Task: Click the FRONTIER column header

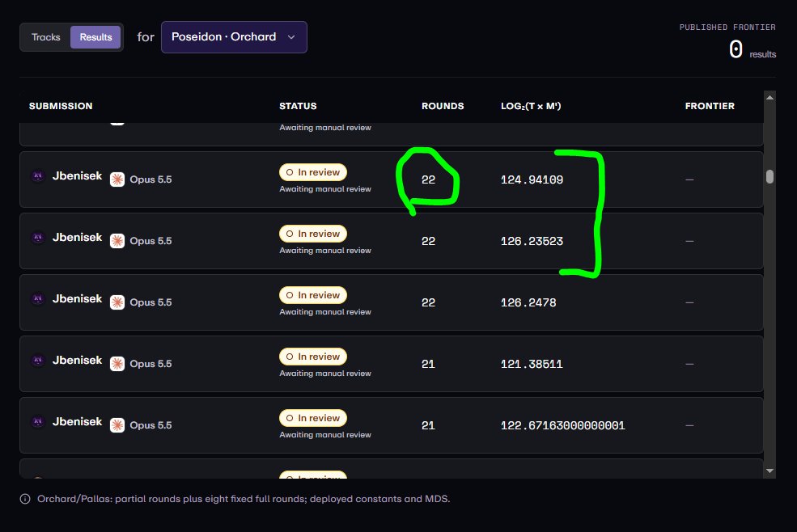Action: point(710,106)
